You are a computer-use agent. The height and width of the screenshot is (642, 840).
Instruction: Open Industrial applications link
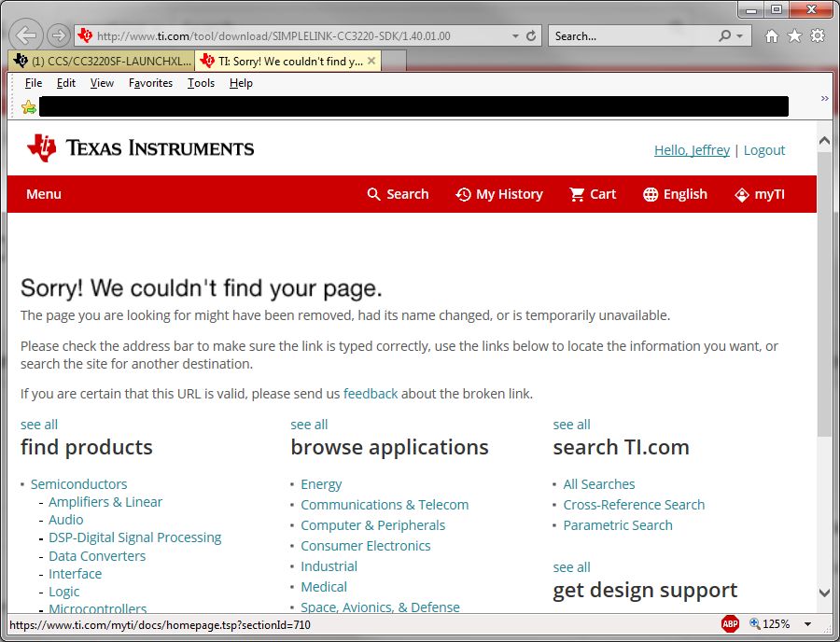[x=329, y=566]
